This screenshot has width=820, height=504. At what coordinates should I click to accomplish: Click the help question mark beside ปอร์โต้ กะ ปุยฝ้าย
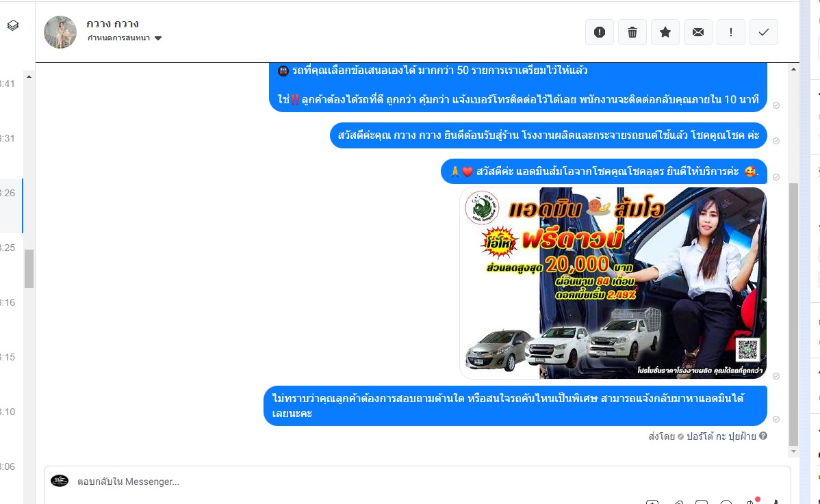[x=763, y=436]
